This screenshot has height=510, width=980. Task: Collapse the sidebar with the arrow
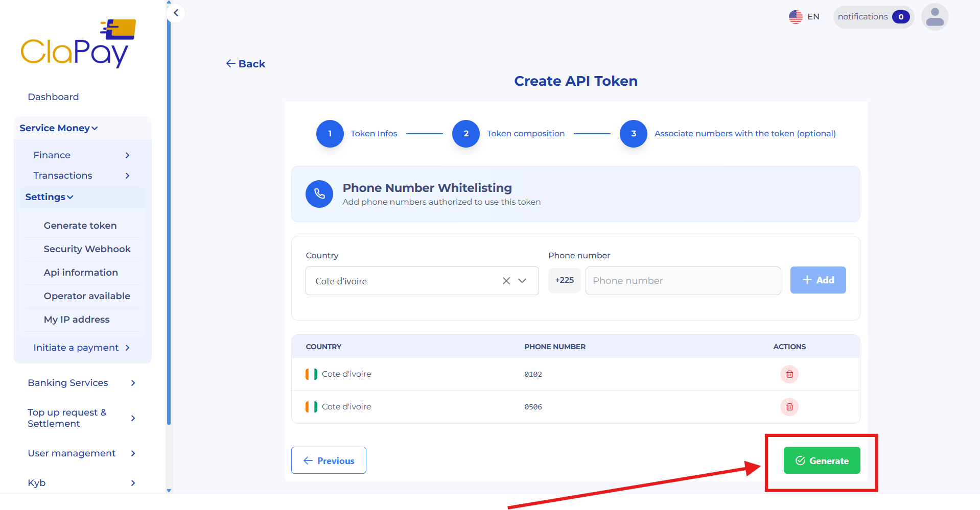176,13
